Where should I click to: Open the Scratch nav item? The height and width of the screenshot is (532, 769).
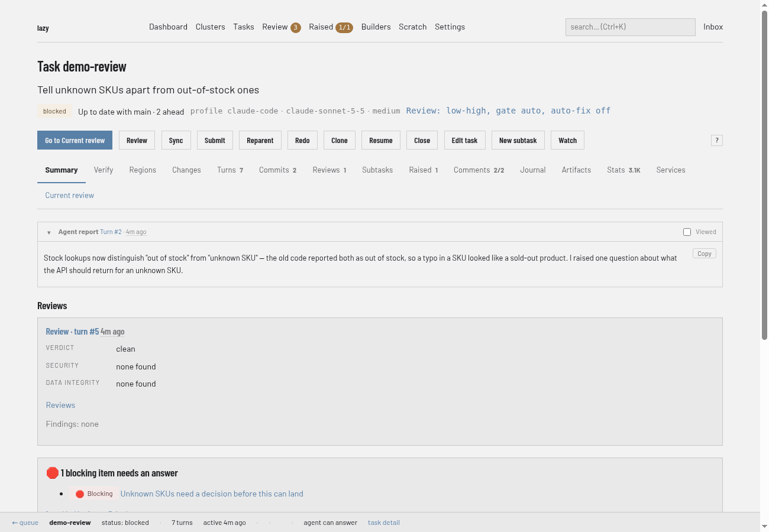(413, 27)
